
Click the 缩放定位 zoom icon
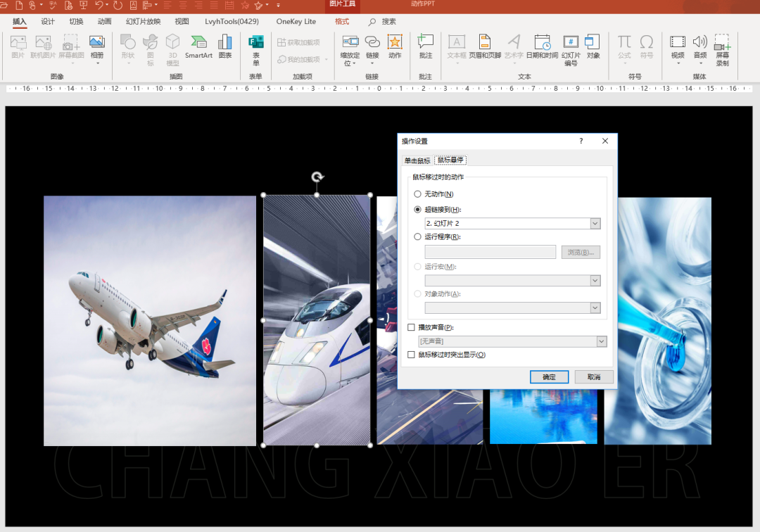click(x=350, y=43)
